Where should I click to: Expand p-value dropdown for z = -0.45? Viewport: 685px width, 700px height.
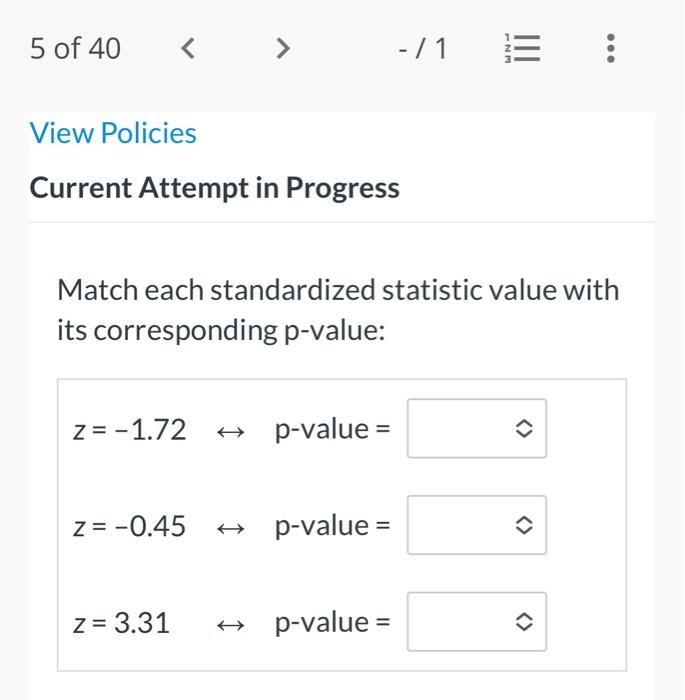coord(476,526)
